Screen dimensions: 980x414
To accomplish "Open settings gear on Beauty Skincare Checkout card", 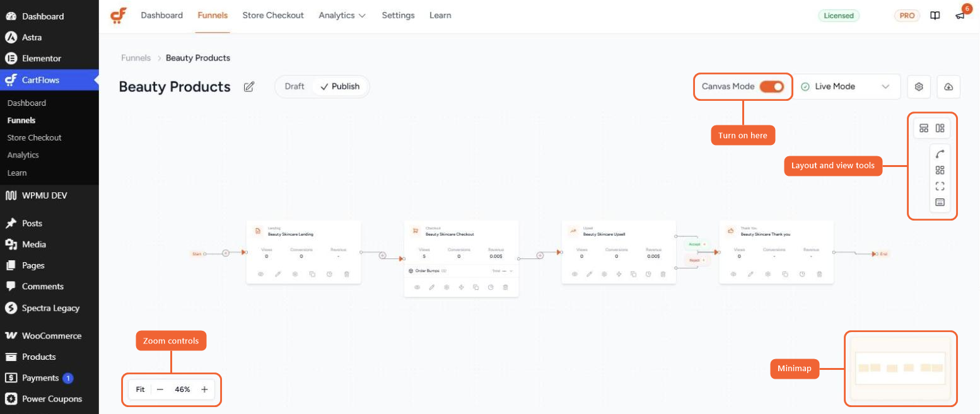I will 446,287.
